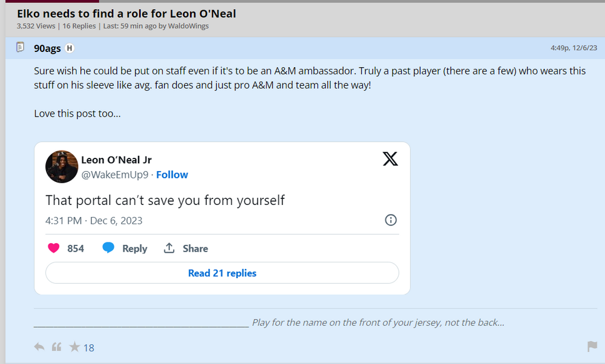
Task: Quote the post with the quotation marks icon
Action: [x=56, y=346]
